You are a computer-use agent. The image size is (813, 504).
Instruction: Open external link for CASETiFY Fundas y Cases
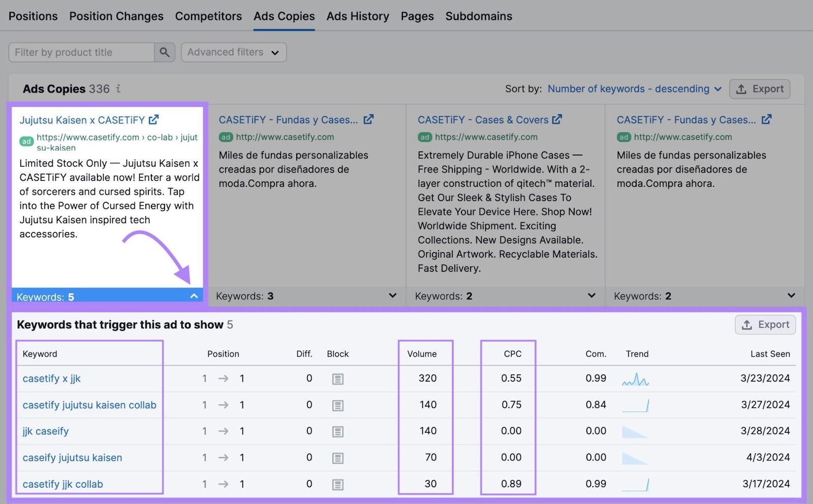coord(369,119)
